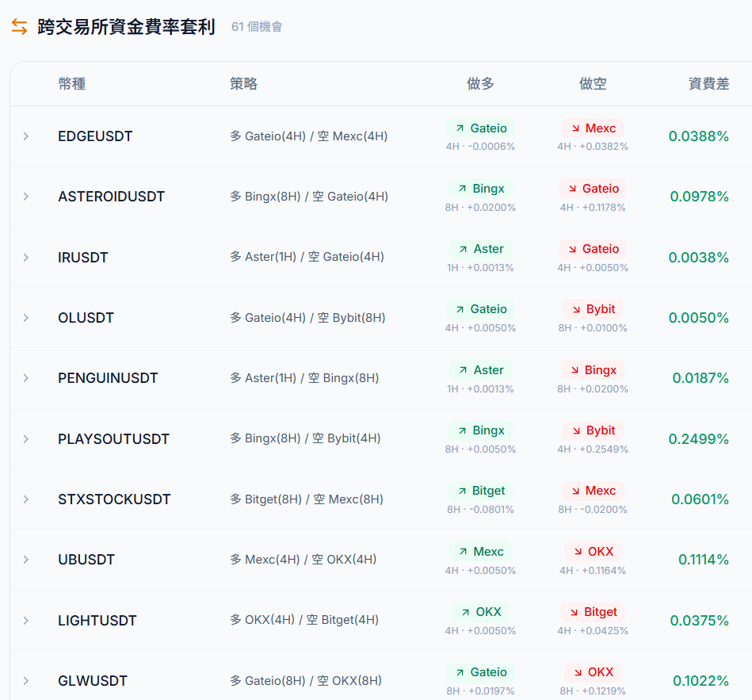
Task: Click the 資費差 column header
Action: click(x=709, y=83)
